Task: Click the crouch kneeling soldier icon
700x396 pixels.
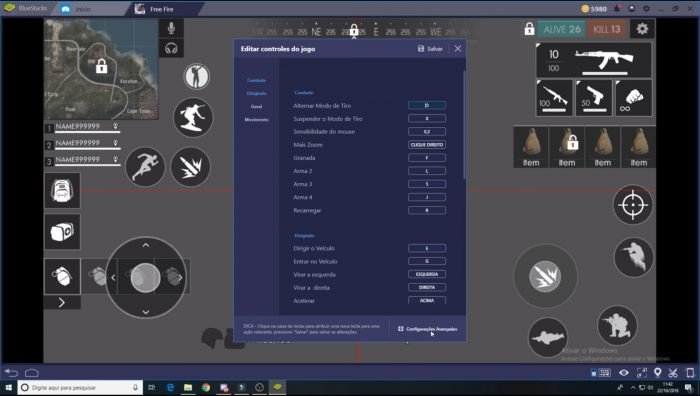Action: click(x=617, y=325)
